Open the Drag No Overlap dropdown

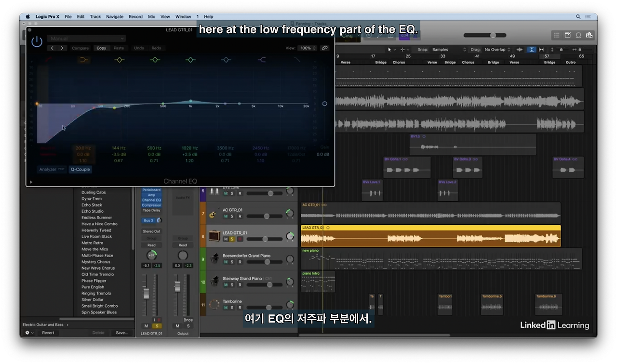[498, 50]
